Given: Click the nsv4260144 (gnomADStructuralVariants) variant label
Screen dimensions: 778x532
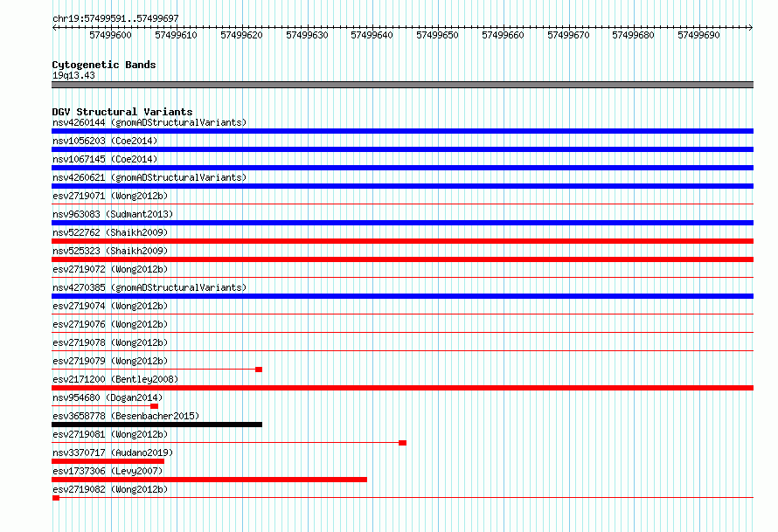Looking at the screenshot, I should [149, 122].
